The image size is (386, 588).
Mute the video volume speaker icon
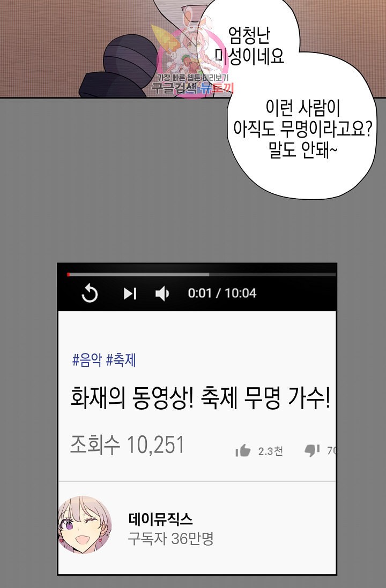pos(162,293)
